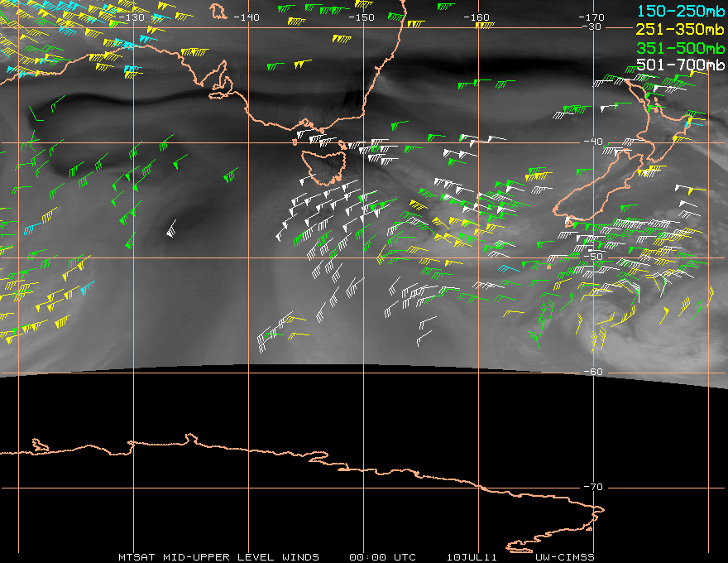The image size is (728, 563).
Task: Click the -170 longitude label
Action: (591, 17)
